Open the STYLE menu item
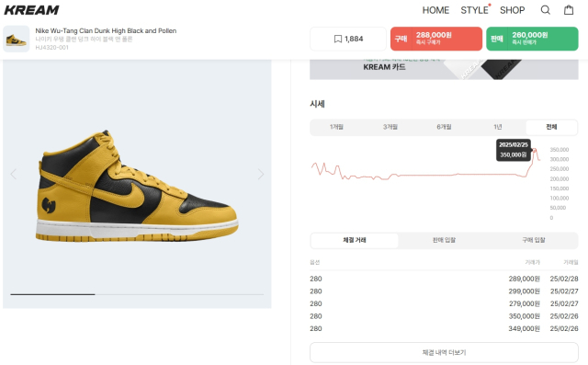Viewport: 588px width, 365px height. tap(474, 10)
